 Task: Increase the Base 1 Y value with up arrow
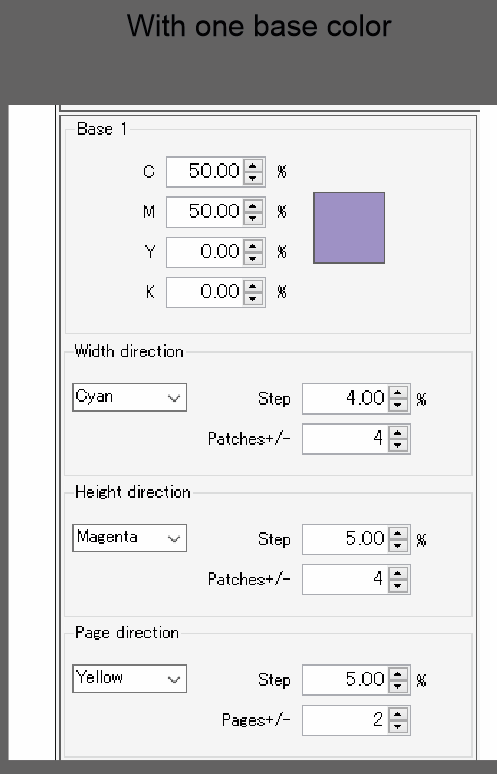pyautogui.click(x=253, y=246)
